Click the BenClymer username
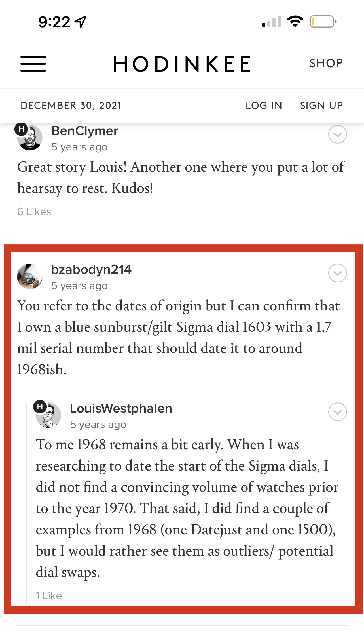Screen dimensions: 364x632 click(84, 131)
